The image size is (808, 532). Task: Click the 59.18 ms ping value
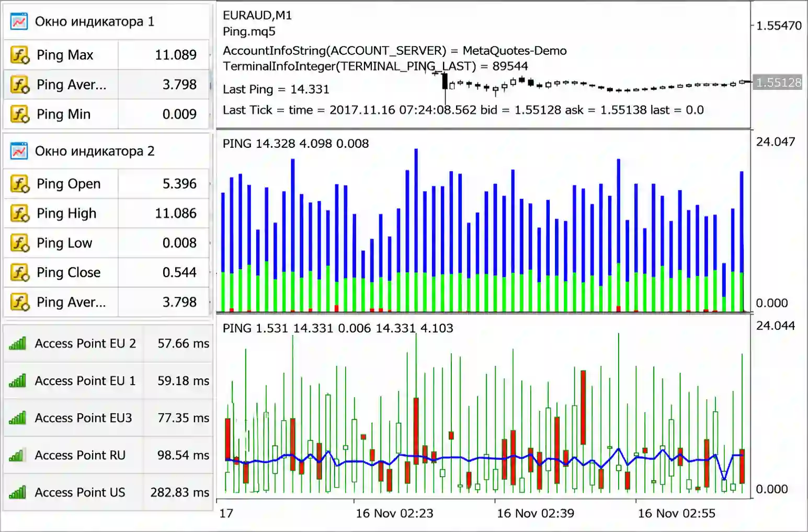pyautogui.click(x=184, y=380)
